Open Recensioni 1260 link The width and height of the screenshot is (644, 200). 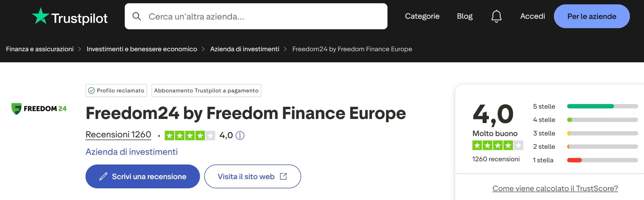coord(118,134)
